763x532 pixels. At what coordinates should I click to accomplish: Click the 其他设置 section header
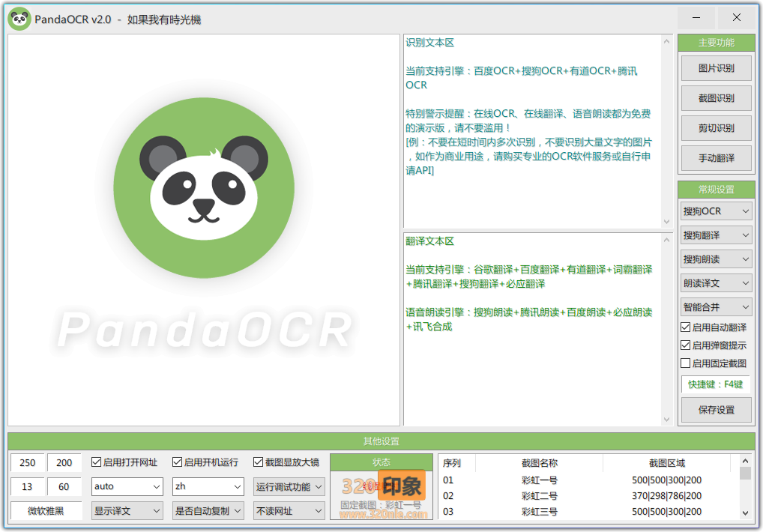[x=381, y=441]
